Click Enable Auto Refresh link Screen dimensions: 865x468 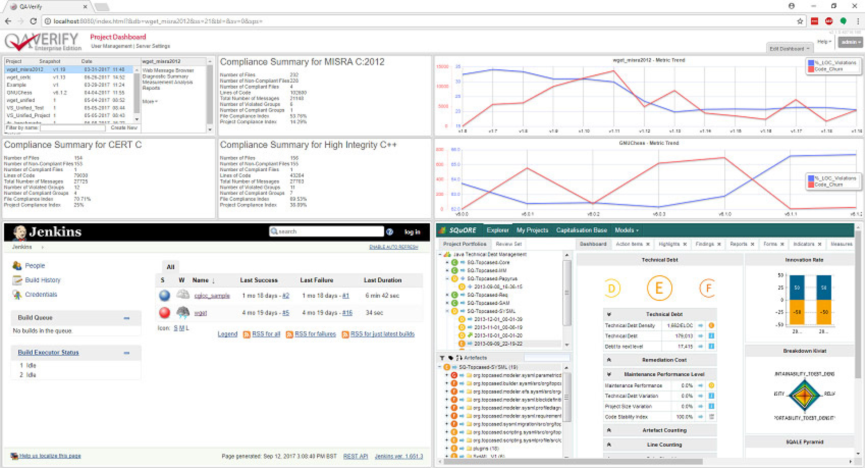click(393, 247)
